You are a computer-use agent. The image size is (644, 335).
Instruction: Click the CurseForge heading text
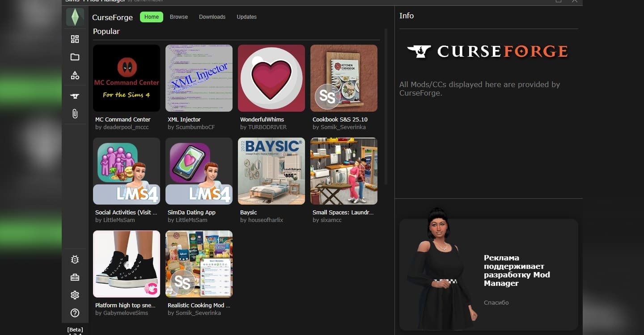tap(112, 17)
